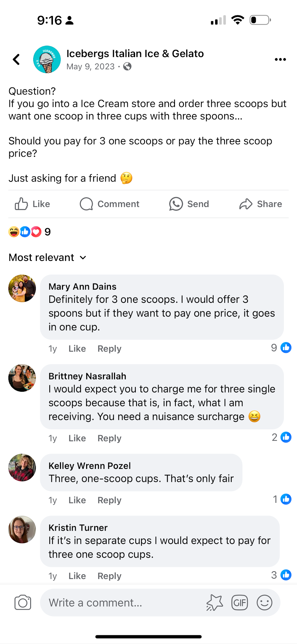
Task: Reply to Brittney Nasrallah's comment
Action: pos(109,438)
